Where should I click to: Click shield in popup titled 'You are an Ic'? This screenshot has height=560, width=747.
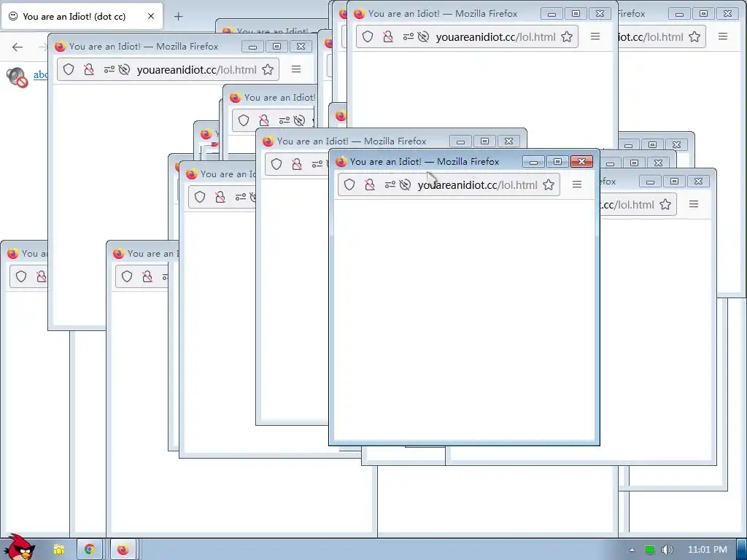point(200,197)
